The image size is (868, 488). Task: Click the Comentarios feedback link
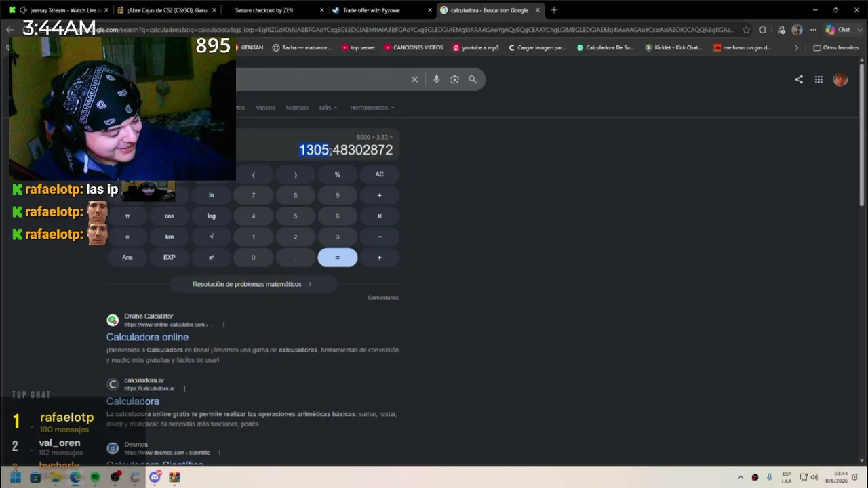pos(383,298)
